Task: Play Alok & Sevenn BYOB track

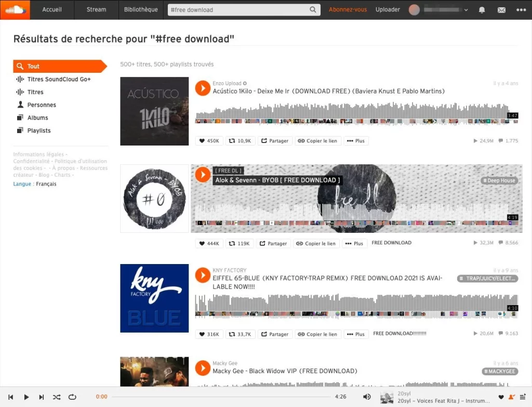Action: point(203,175)
